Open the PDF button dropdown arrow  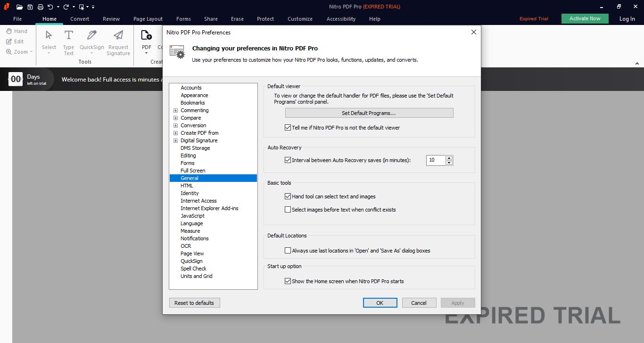pos(147,53)
